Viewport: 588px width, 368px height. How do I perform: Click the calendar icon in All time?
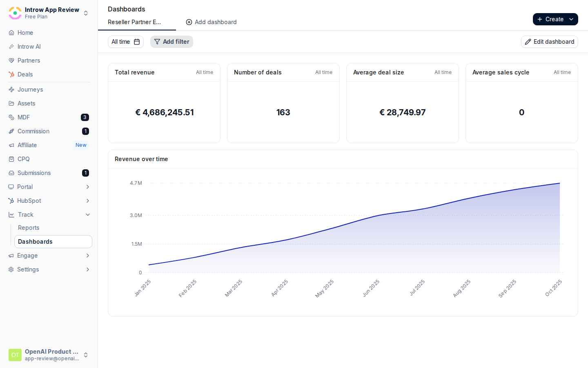pyautogui.click(x=137, y=42)
